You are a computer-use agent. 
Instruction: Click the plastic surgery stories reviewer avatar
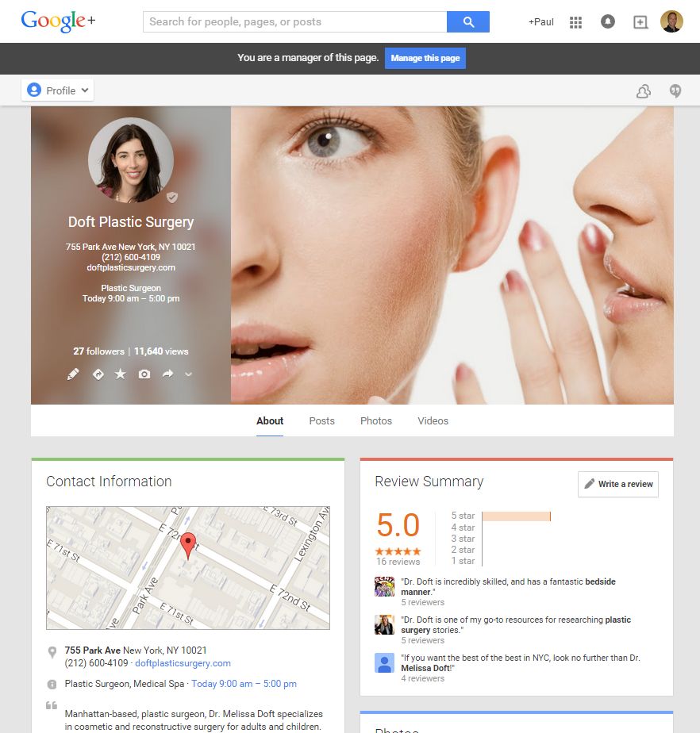coord(384,624)
